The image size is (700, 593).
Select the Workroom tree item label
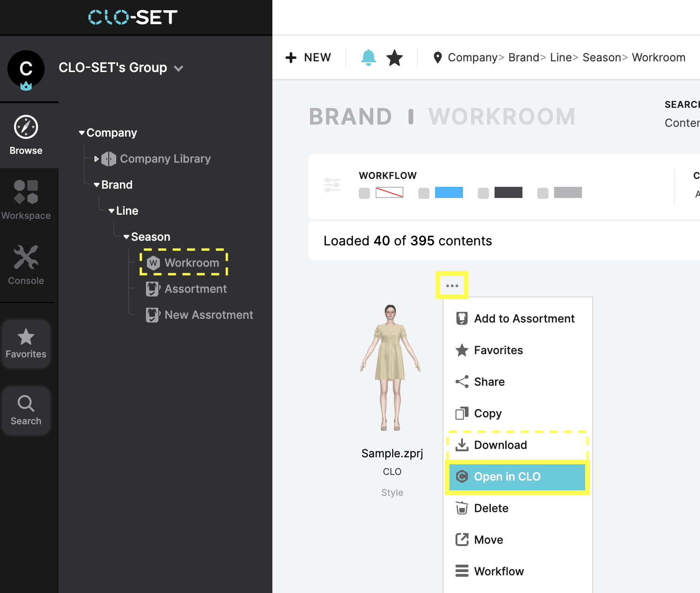tap(192, 263)
